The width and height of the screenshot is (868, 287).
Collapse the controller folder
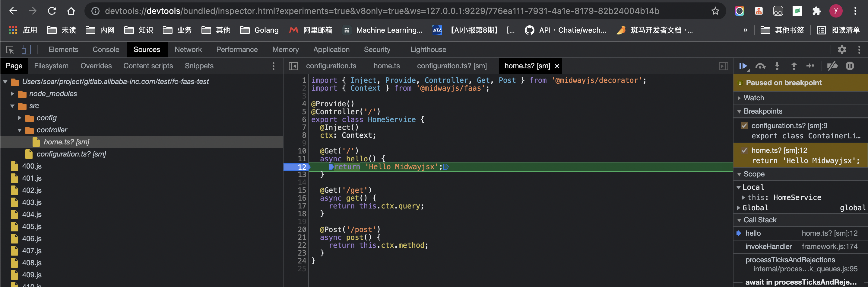[x=20, y=130]
